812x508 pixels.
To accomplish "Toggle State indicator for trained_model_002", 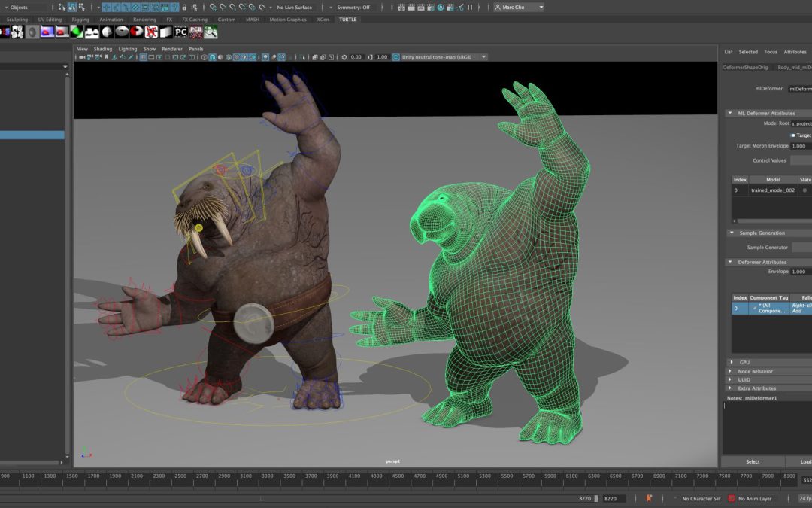I will click(x=804, y=190).
